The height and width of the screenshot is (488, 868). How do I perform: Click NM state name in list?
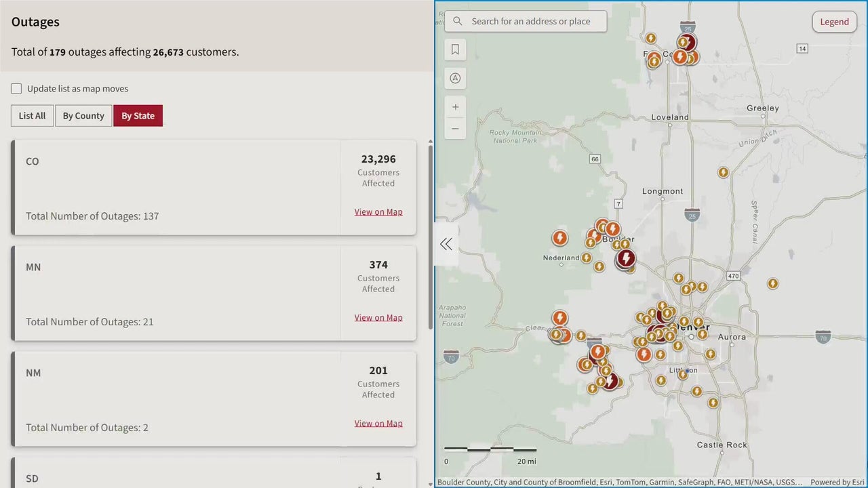[x=33, y=373]
